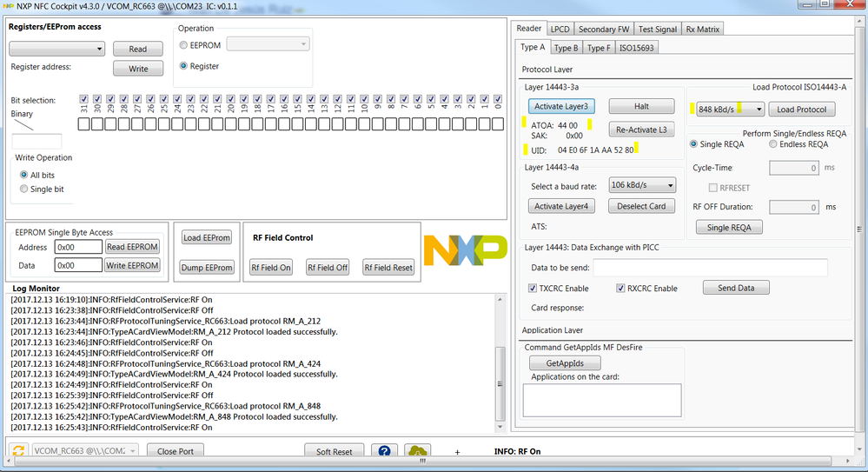Screen dimensions: 868x472
Task: Turn on RF field with Rf Field On
Action: (271, 267)
